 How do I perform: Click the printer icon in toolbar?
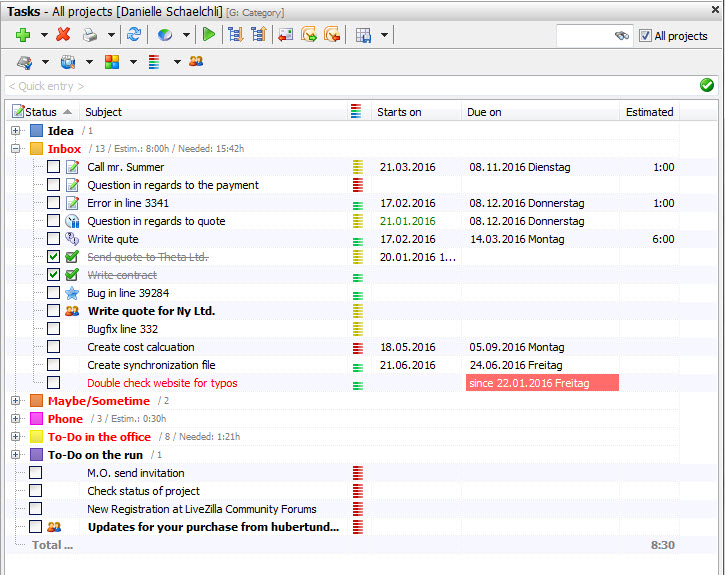[89, 35]
